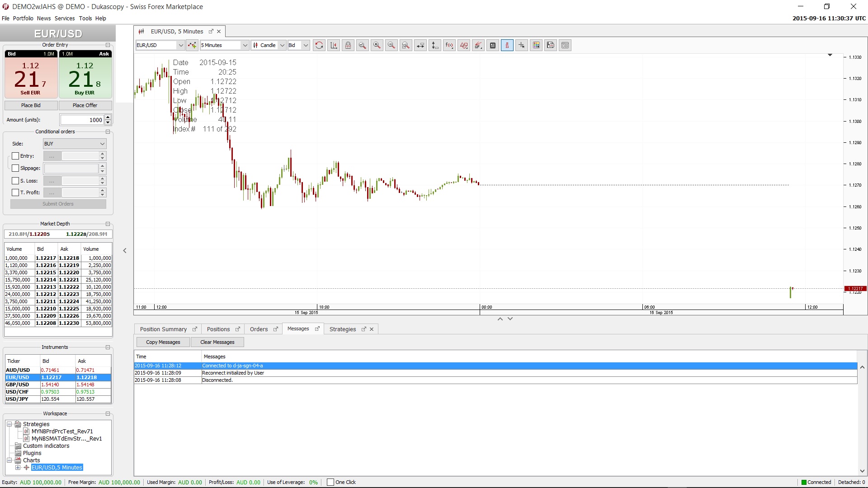Screen dimensions: 868x488
Task: Click the save chart template icon
Action: coord(551,45)
